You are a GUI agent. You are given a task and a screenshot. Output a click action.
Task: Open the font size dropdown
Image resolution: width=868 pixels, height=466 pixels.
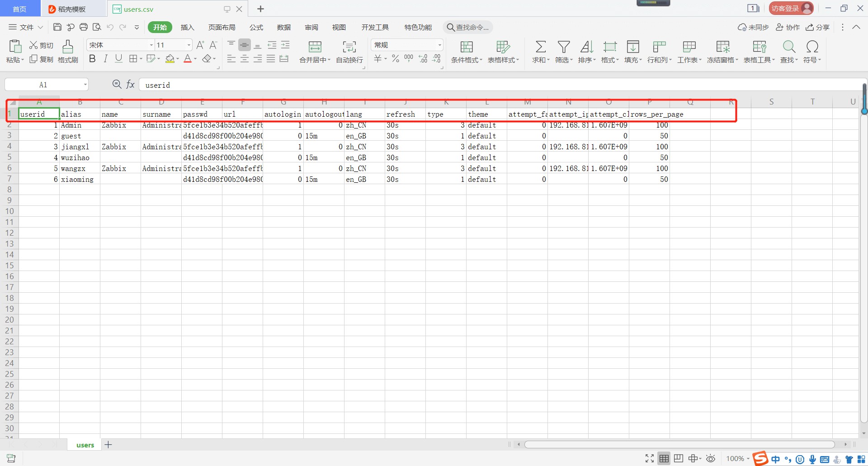187,45
